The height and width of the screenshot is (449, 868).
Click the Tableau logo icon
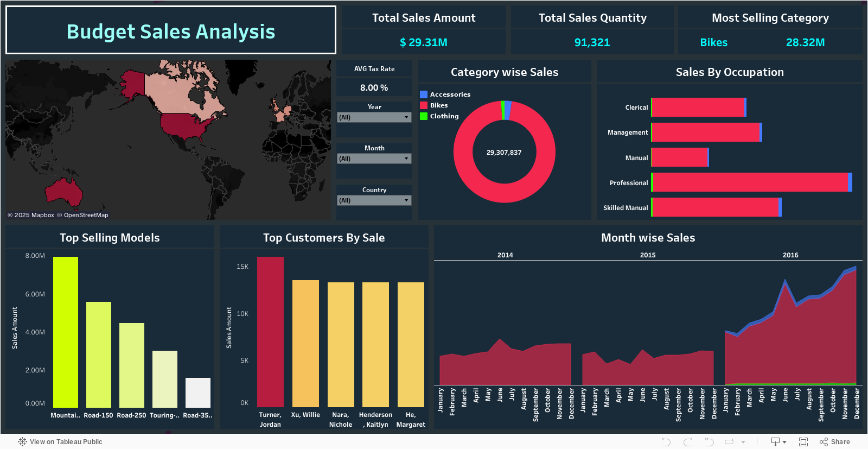click(22, 442)
